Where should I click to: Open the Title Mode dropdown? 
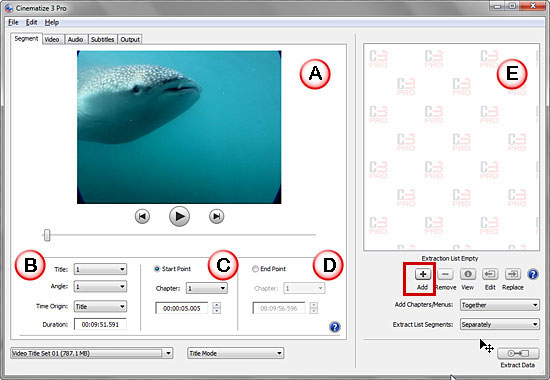(235, 353)
